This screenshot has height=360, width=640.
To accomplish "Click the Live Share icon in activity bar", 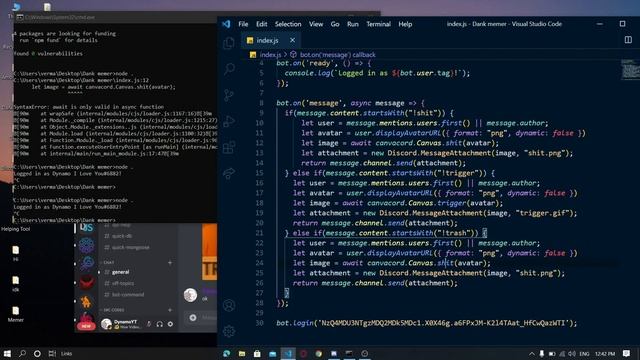I will pos(229,173).
